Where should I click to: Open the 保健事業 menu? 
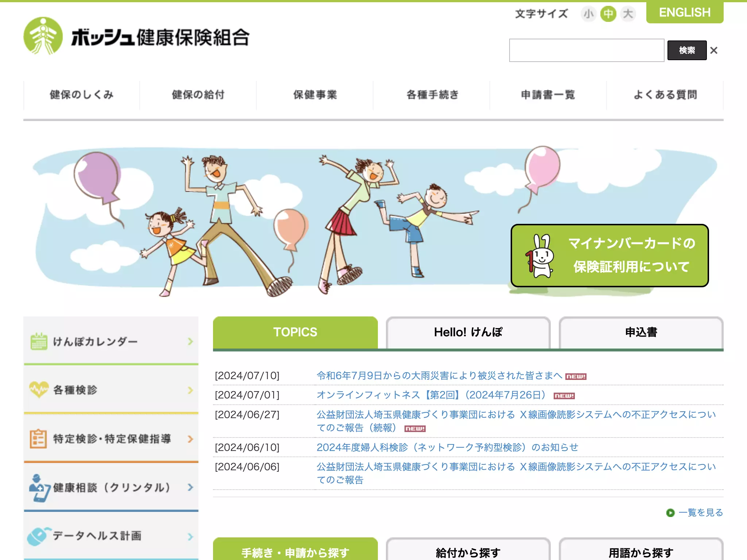pos(315,95)
